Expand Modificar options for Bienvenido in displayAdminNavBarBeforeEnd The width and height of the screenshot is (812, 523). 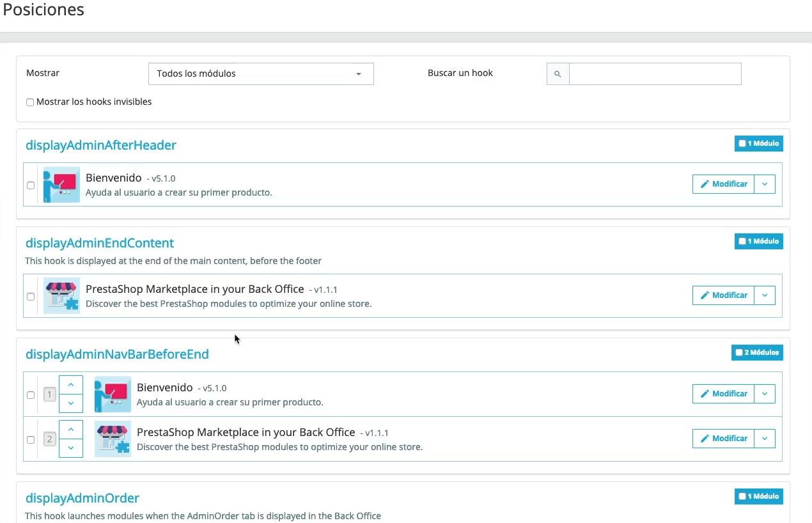tap(765, 394)
